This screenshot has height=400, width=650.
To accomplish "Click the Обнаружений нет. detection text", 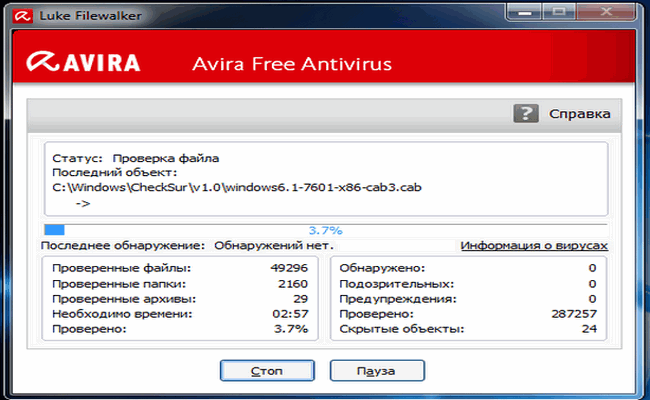I will 274,245.
